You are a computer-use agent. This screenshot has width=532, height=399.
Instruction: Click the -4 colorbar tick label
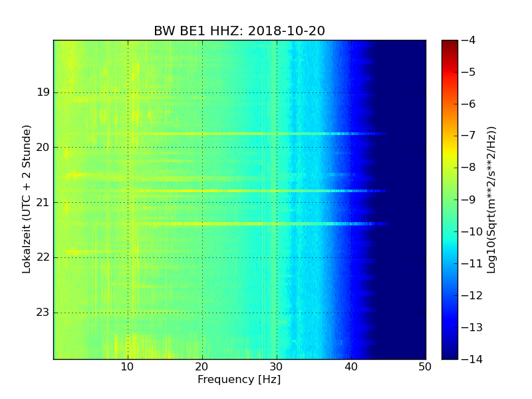point(469,40)
